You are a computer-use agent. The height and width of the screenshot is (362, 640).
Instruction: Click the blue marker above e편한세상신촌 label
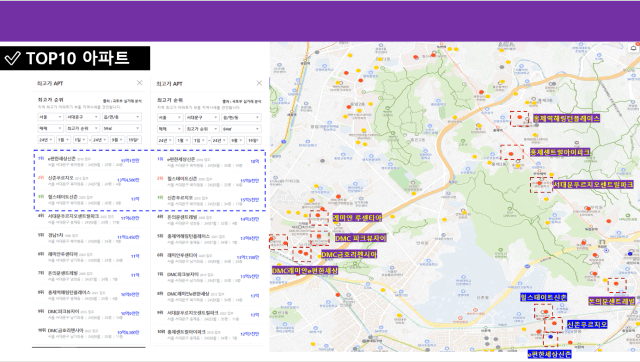pyautogui.click(x=551, y=337)
